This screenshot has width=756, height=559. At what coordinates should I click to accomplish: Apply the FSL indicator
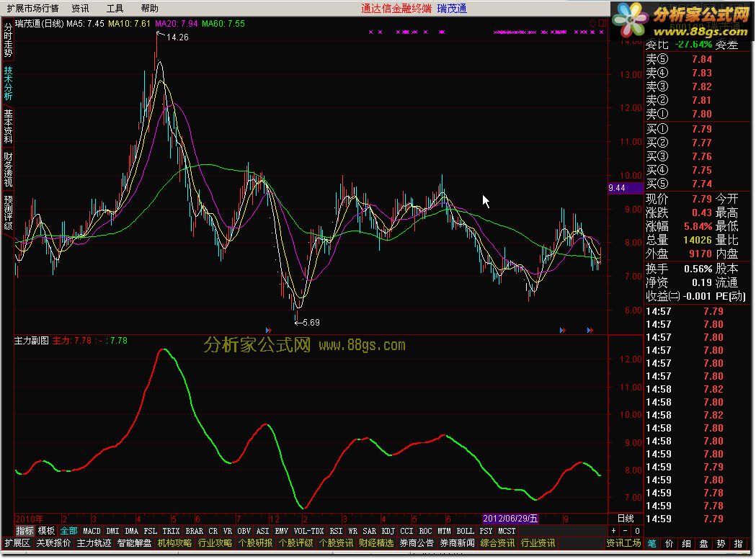151,531
